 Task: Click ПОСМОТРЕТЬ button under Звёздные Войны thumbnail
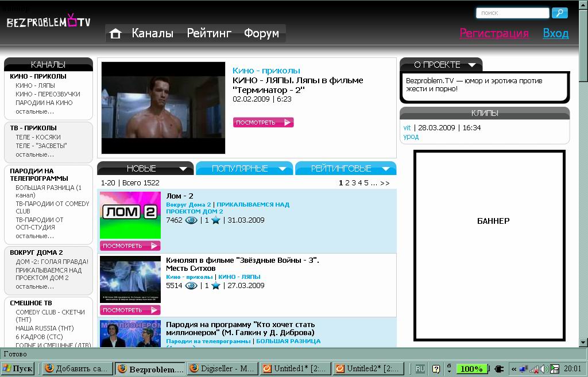(x=130, y=310)
